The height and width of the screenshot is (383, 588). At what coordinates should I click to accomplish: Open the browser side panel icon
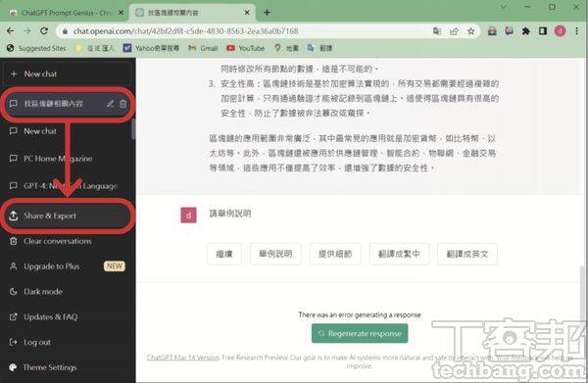[x=543, y=31]
